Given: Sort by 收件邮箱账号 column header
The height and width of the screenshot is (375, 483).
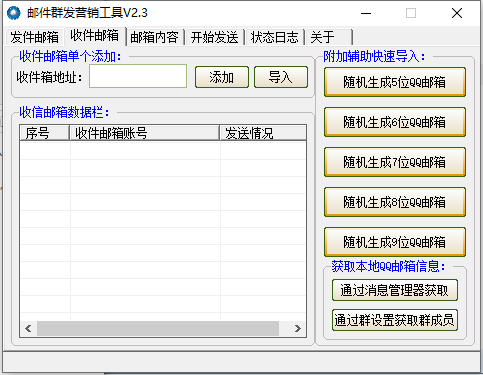Looking at the screenshot, I should 144,133.
